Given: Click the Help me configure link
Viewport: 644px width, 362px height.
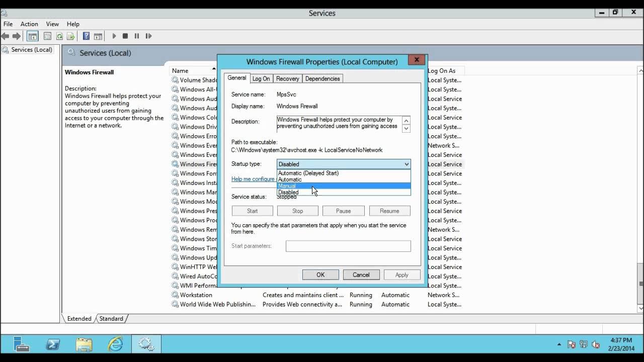Looking at the screenshot, I should pyautogui.click(x=253, y=179).
